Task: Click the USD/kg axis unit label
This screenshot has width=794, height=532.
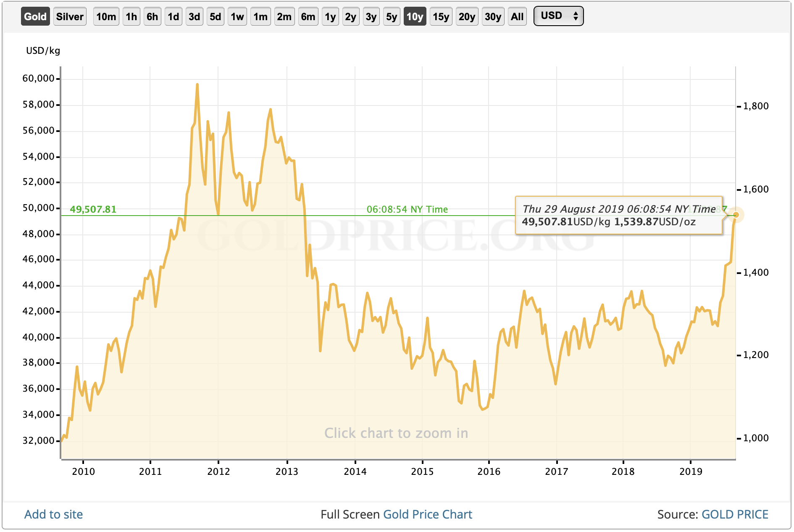Action: [43, 51]
